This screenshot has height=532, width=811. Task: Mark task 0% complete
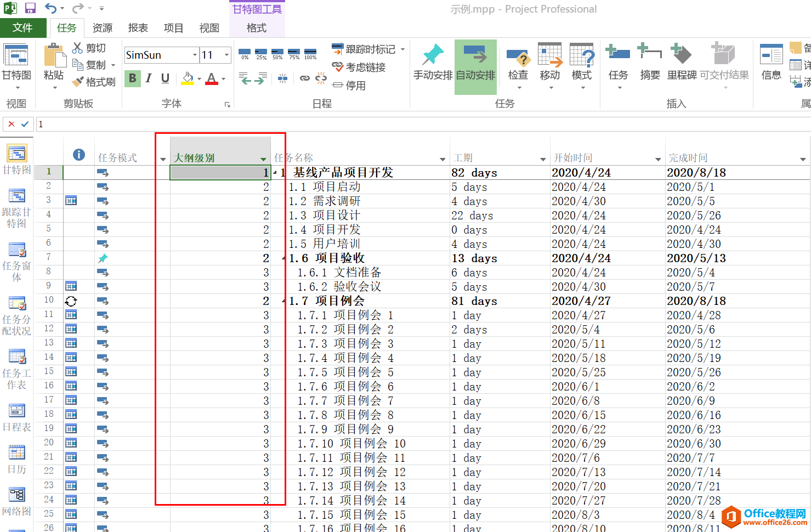(x=245, y=54)
